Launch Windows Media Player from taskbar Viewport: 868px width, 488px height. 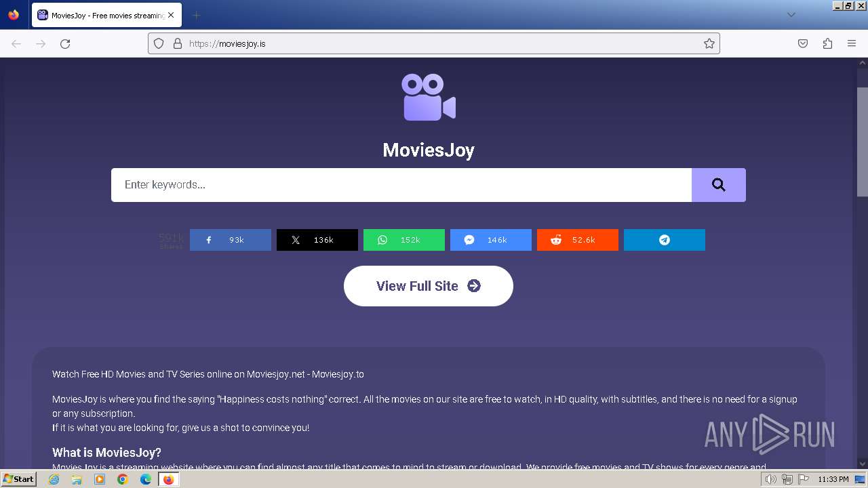pyautogui.click(x=100, y=479)
